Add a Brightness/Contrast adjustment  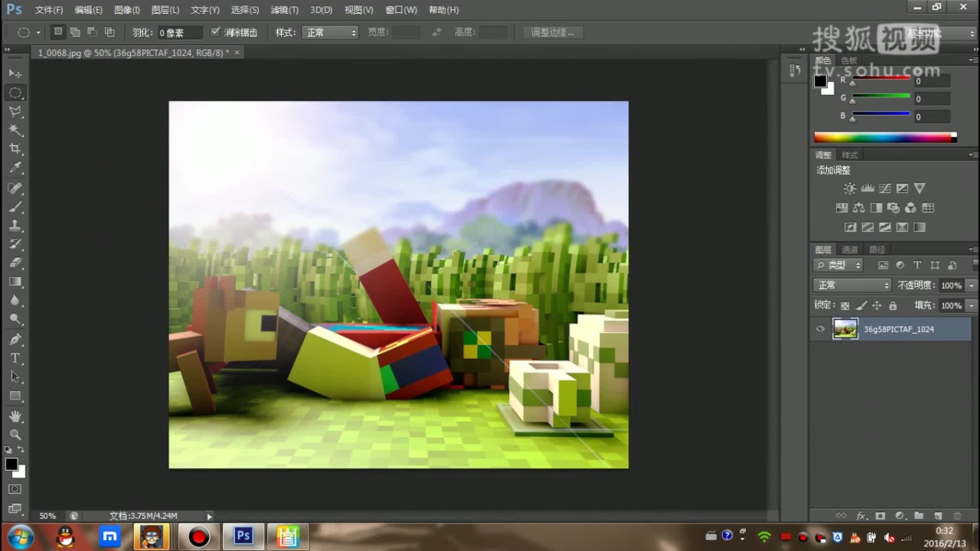tap(850, 188)
